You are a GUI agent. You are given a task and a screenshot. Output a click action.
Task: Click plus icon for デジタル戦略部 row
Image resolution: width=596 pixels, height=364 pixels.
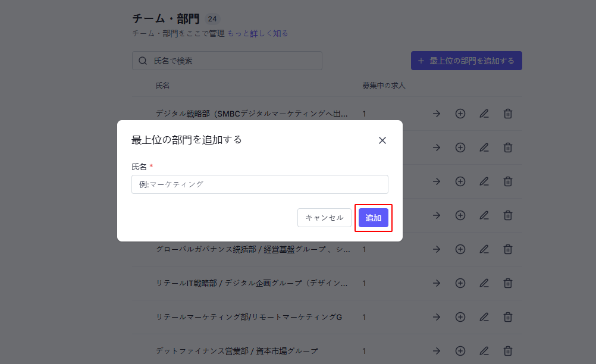(460, 114)
